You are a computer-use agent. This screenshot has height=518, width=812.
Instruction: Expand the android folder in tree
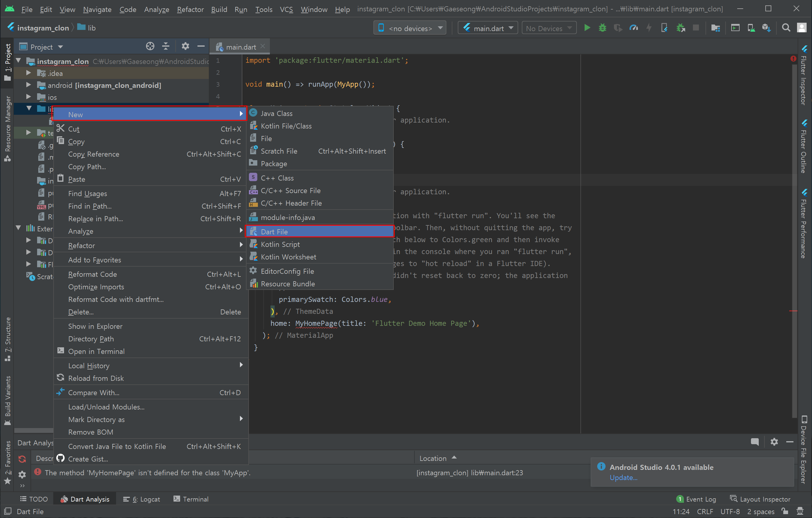pos(29,85)
